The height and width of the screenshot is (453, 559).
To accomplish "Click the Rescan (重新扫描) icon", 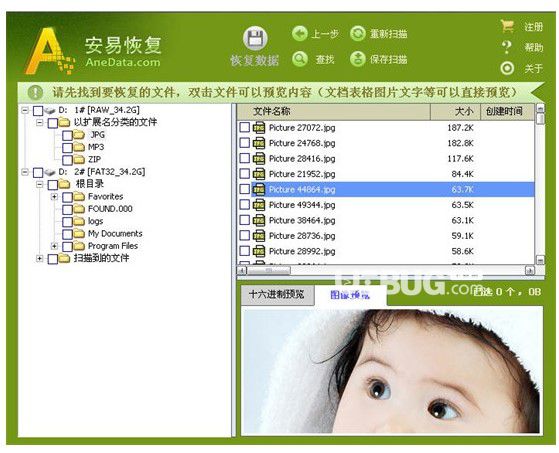I will tap(358, 34).
